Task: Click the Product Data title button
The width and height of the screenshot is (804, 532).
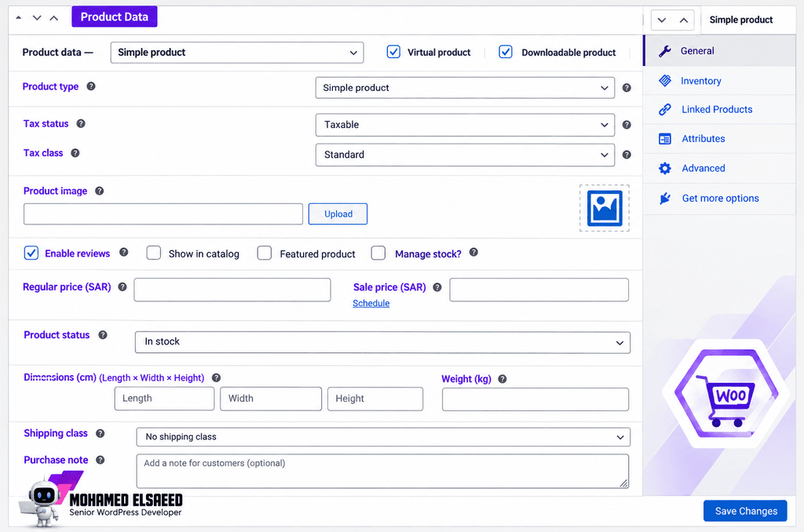Action: [115, 17]
